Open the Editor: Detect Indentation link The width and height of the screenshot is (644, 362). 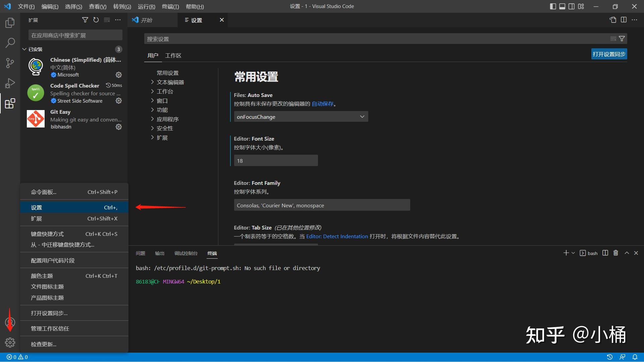pyautogui.click(x=337, y=236)
